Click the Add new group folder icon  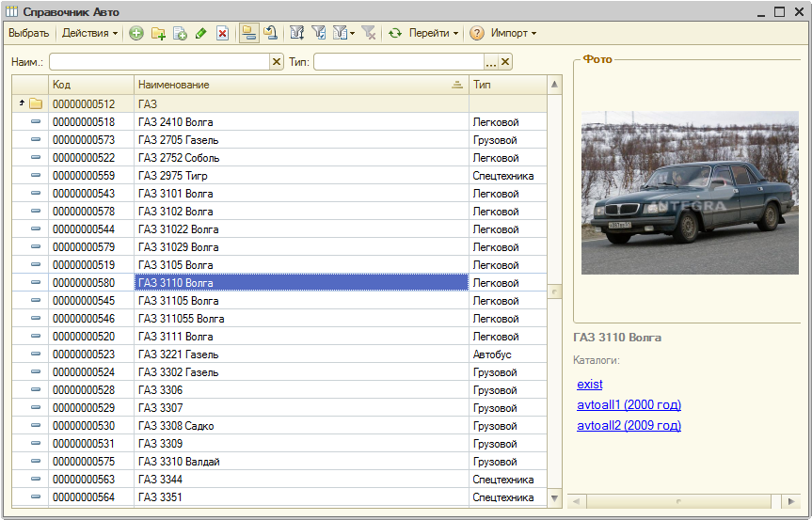tap(158, 33)
